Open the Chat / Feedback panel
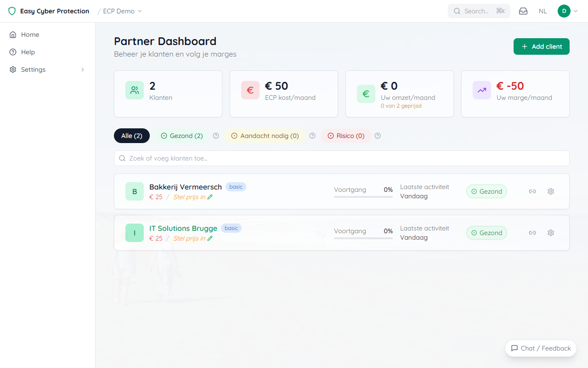This screenshot has height=368, width=588. pyautogui.click(x=541, y=348)
